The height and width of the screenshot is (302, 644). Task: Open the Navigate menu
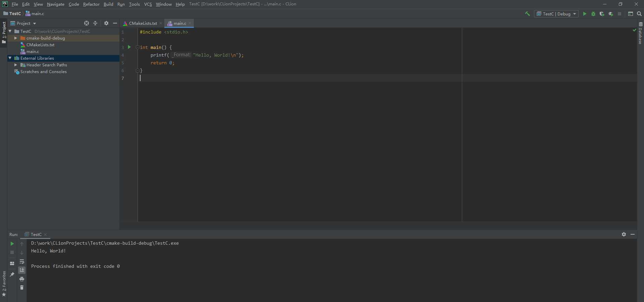point(56,4)
